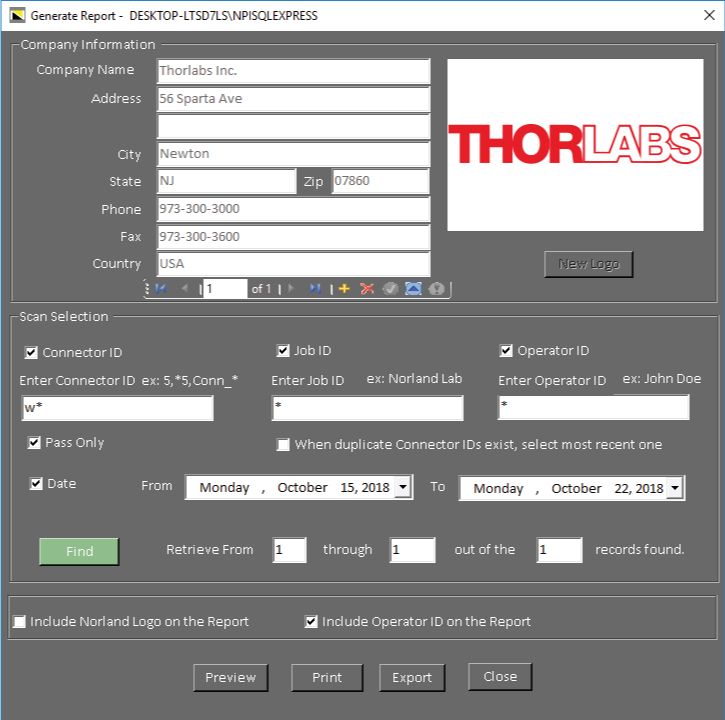
Task: Open the To date picker dropdown
Action: click(x=675, y=488)
